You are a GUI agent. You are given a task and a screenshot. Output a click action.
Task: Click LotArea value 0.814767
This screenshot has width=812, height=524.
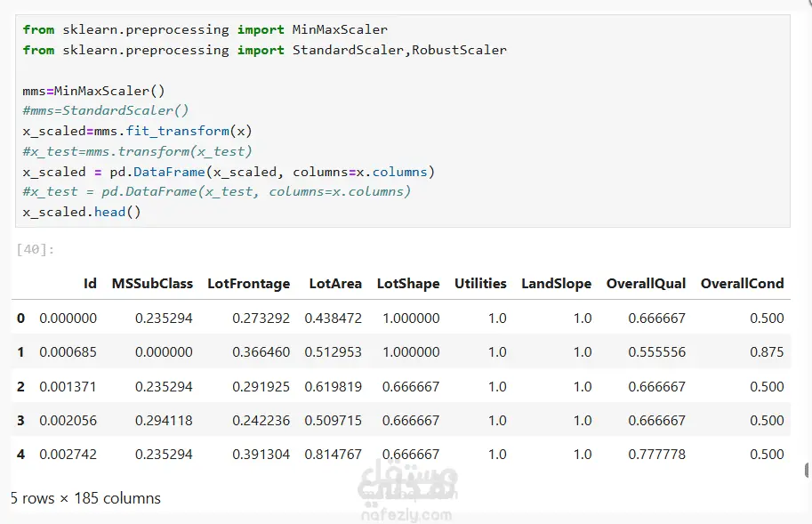click(333, 454)
